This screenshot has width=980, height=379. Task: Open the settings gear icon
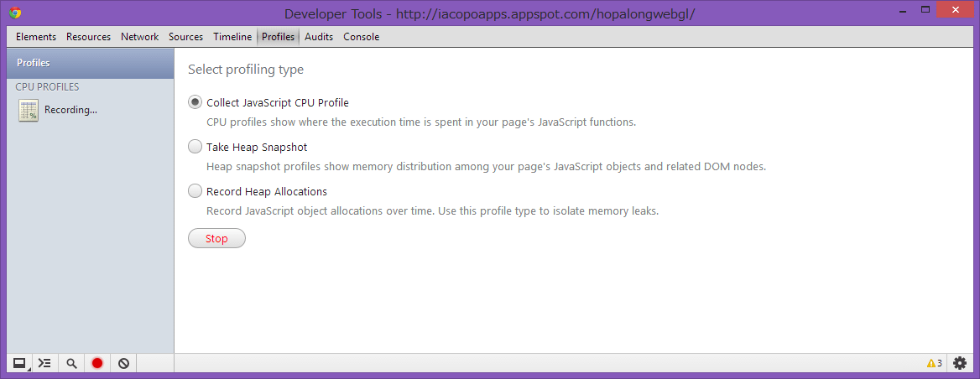pos(959,363)
